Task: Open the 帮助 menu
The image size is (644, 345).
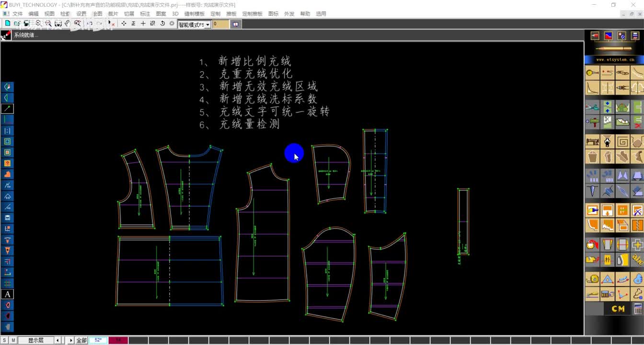Action: coord(305,14)
